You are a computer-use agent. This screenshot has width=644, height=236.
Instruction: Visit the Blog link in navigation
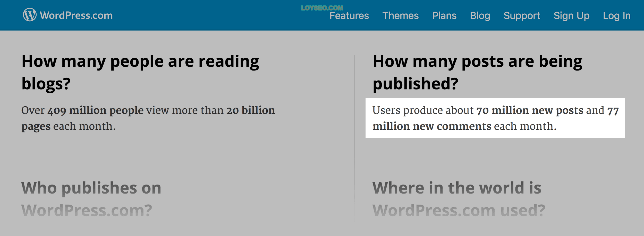pos(480,16)
